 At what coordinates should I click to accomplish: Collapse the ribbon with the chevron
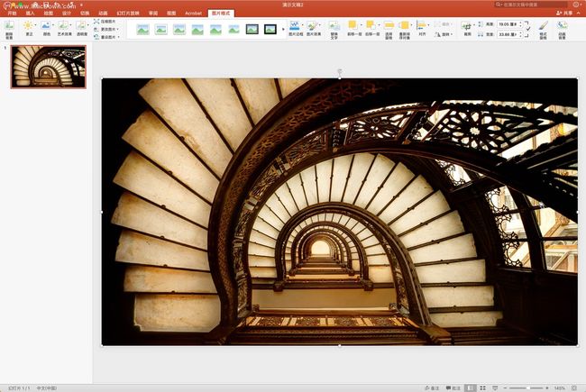(579, 14)
